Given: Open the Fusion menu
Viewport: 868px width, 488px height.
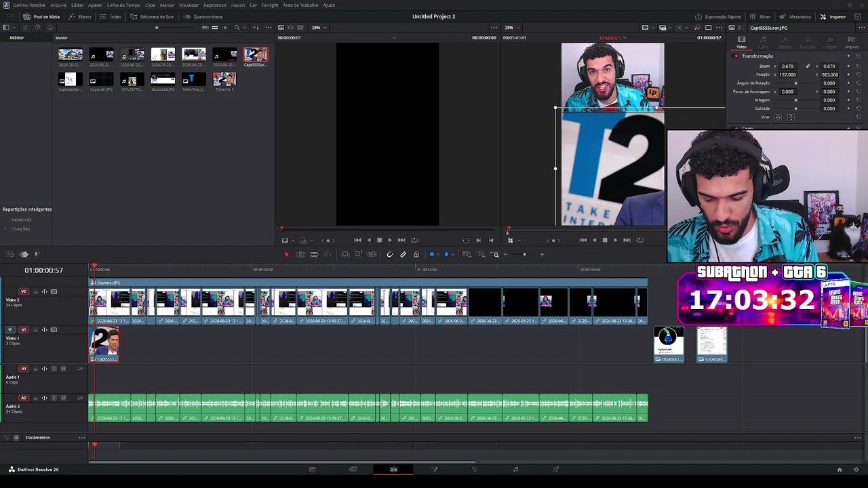Looking at the screenshot, I should tap(237, 5).
